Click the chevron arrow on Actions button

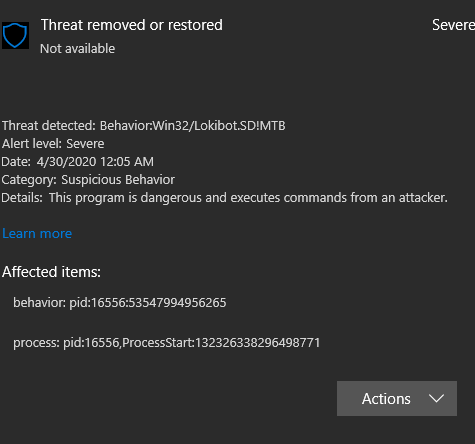pos(436,398)
